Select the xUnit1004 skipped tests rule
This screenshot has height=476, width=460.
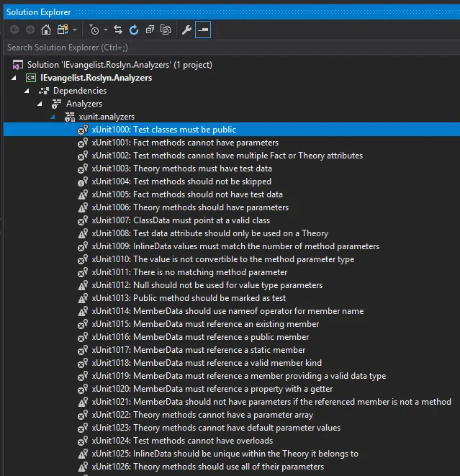(181, 181)
